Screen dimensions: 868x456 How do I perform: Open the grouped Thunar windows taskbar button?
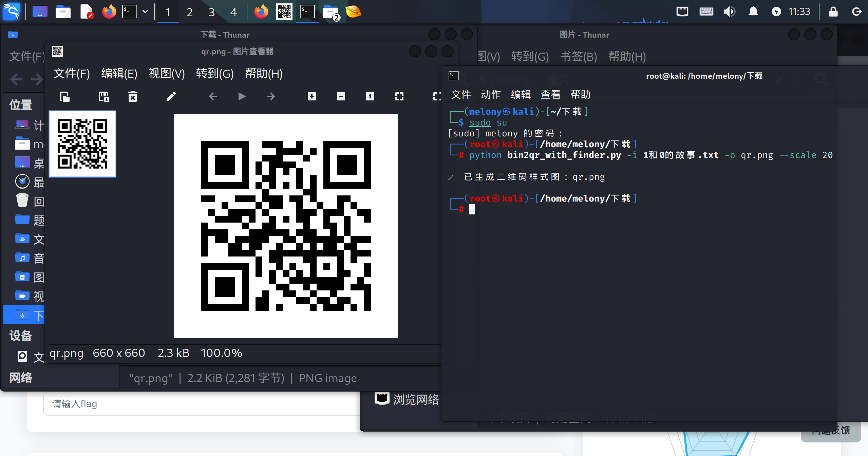point(331,13)
